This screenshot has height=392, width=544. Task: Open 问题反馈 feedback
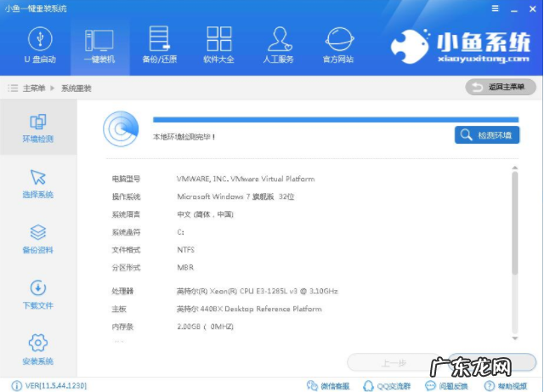point(446,386)
